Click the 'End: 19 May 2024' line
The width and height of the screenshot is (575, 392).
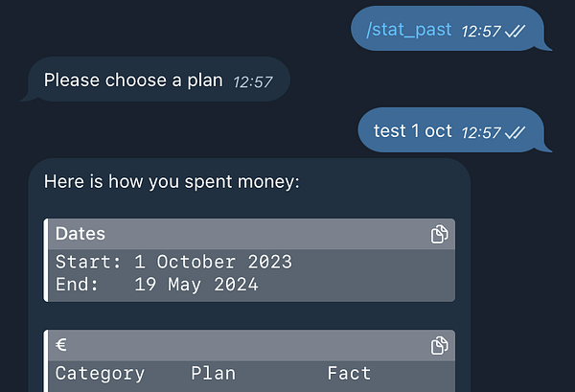pyautogui.click(x=157, y=285)
